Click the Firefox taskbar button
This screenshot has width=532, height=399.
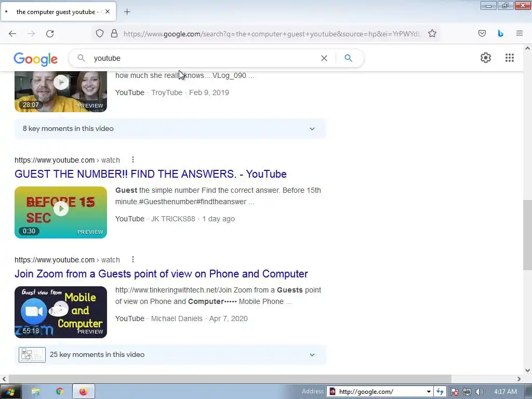coord(84,392)
